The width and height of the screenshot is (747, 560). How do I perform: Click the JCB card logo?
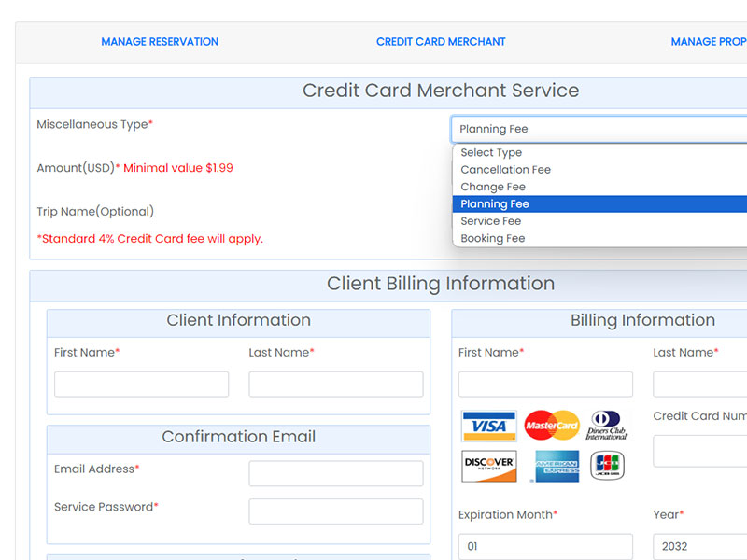[608, 466]
